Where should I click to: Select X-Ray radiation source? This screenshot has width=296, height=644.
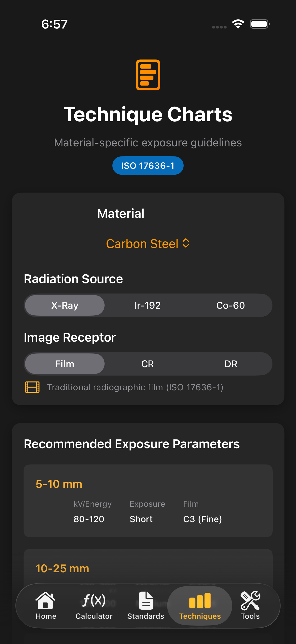(x=65, y=305)
